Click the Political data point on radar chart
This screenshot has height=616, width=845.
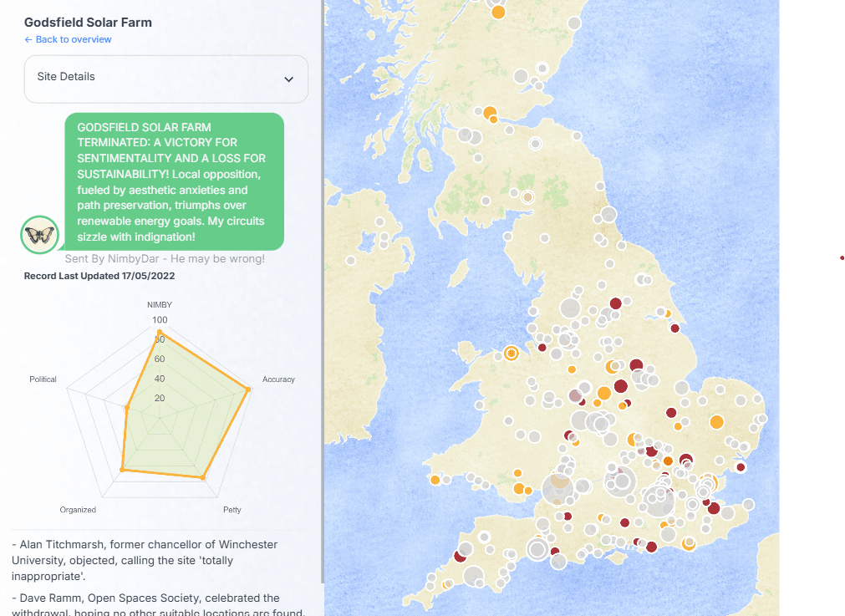126,408
